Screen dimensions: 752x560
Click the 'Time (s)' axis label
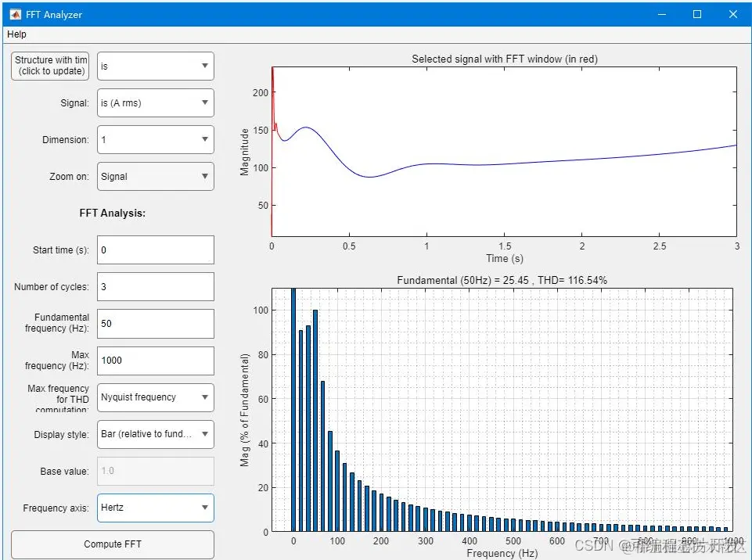point(505,258)
